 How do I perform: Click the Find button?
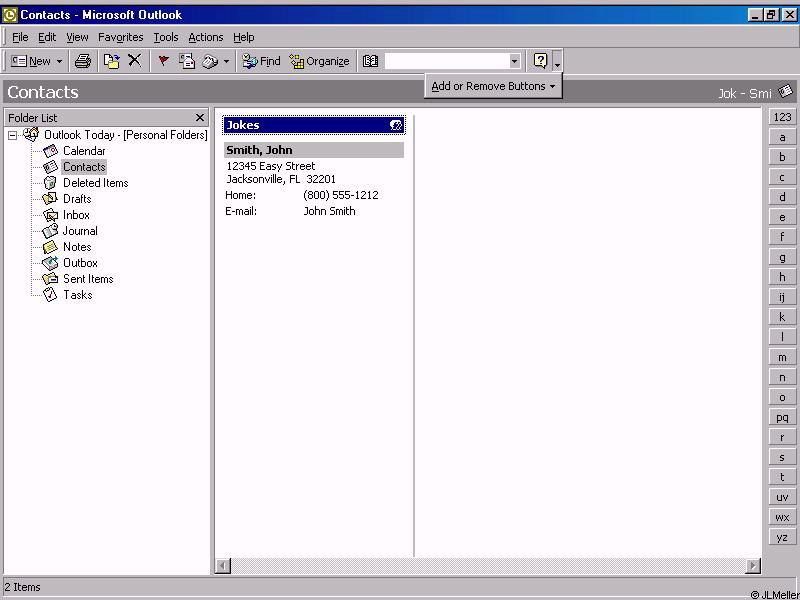[261, 61]
